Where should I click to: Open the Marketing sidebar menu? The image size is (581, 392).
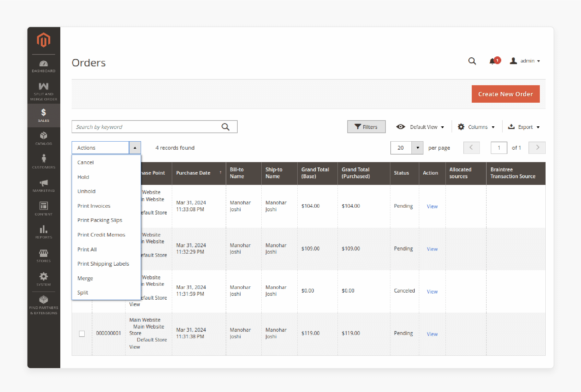click(x=43, y=186)
